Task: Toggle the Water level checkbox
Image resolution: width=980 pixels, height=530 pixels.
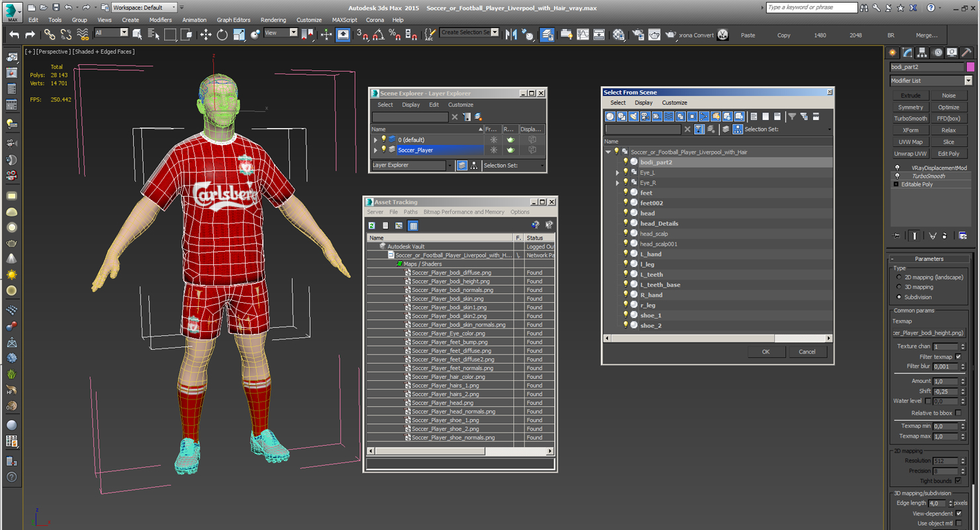Action: click(x=928, y=401)
